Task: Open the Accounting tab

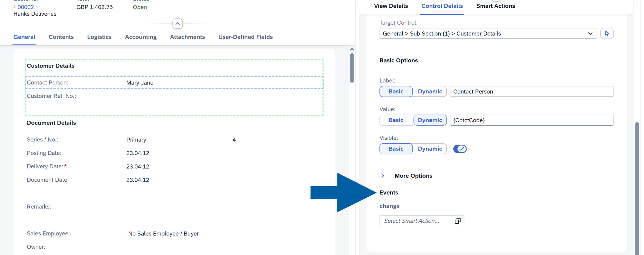Action: [x=141, y=37]
